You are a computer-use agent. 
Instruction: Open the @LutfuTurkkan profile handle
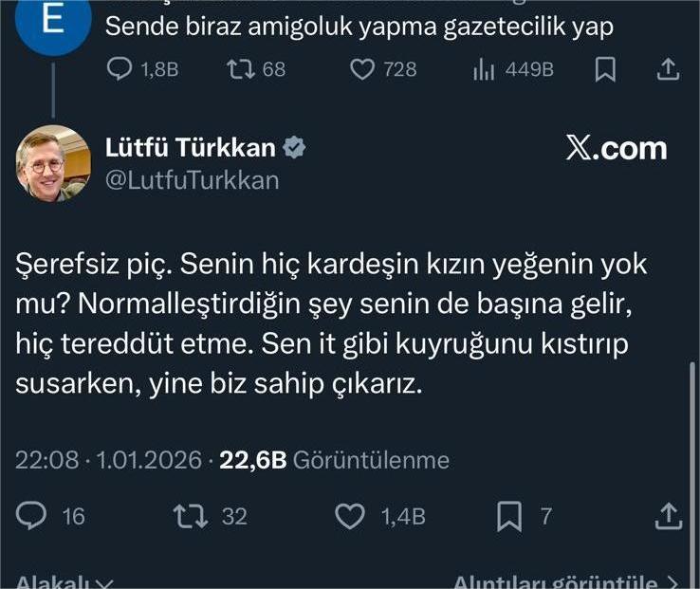(x=191, y=180)
